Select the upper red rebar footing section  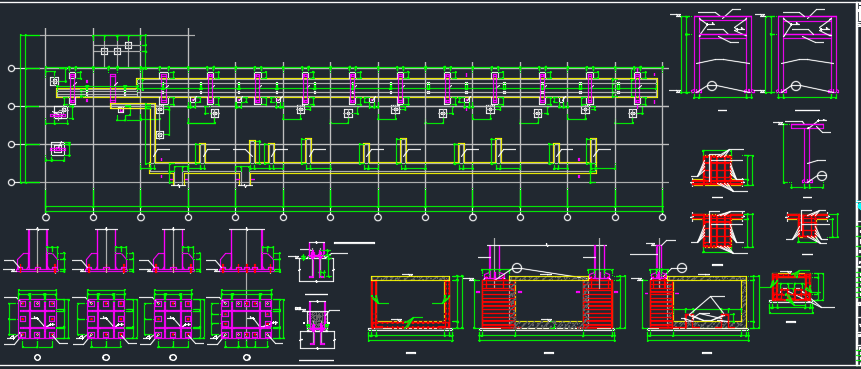718,171
